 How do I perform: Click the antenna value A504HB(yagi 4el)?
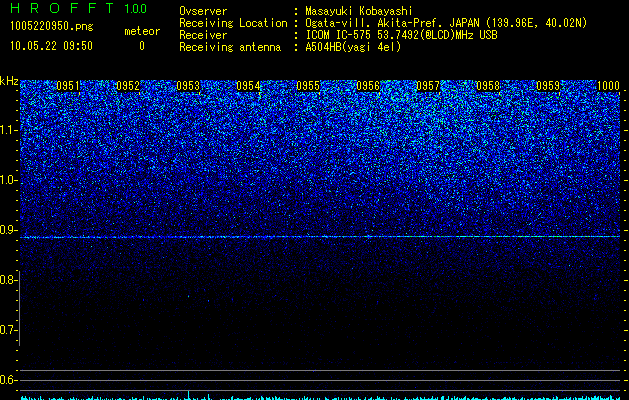point(353,47)
